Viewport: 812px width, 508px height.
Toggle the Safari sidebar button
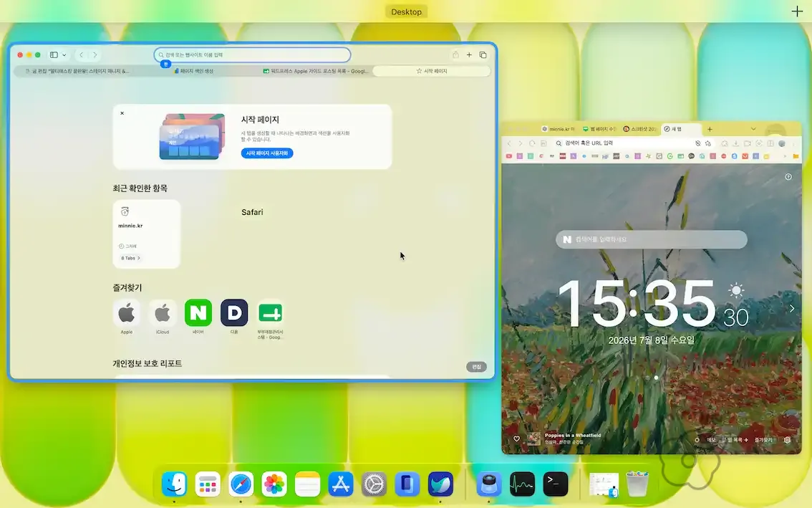coord(54,55)
